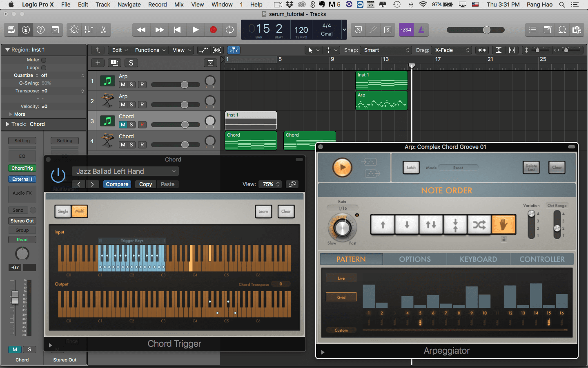This screenshot has width=588, height=368.
Task: Toggle the count-in 1234 button
Action: click(406, 30)
